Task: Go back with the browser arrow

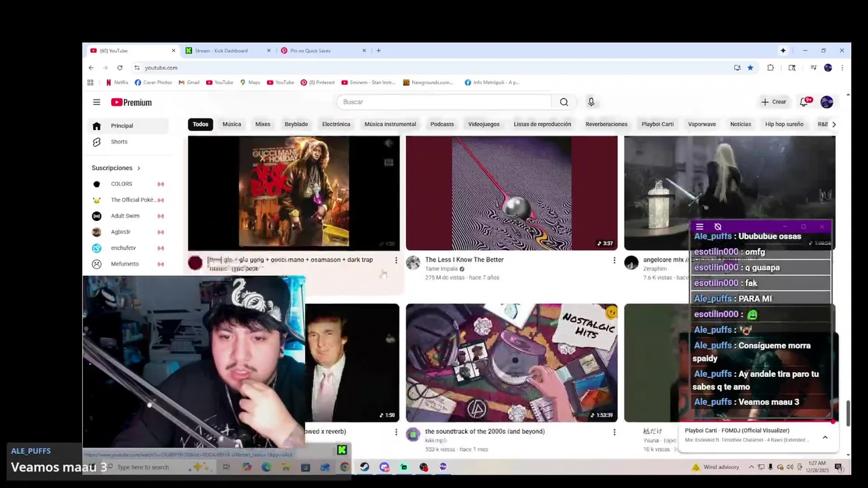Action: click(91, 68)
